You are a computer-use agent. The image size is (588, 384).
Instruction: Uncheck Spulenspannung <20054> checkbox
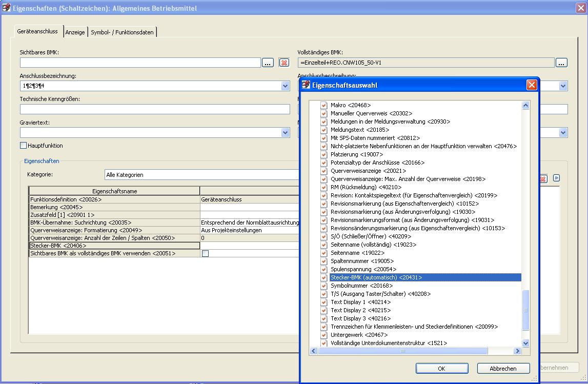pos(324,269)
